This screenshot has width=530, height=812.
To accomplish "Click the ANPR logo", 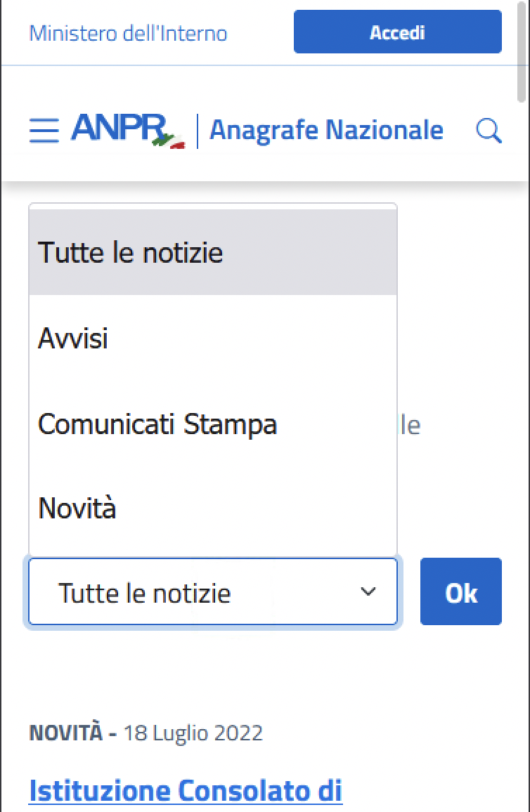I will click(118, 129).
